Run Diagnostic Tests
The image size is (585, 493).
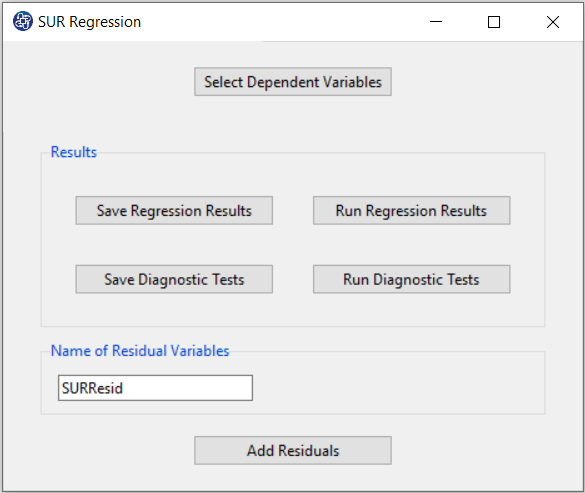[412, 279]
